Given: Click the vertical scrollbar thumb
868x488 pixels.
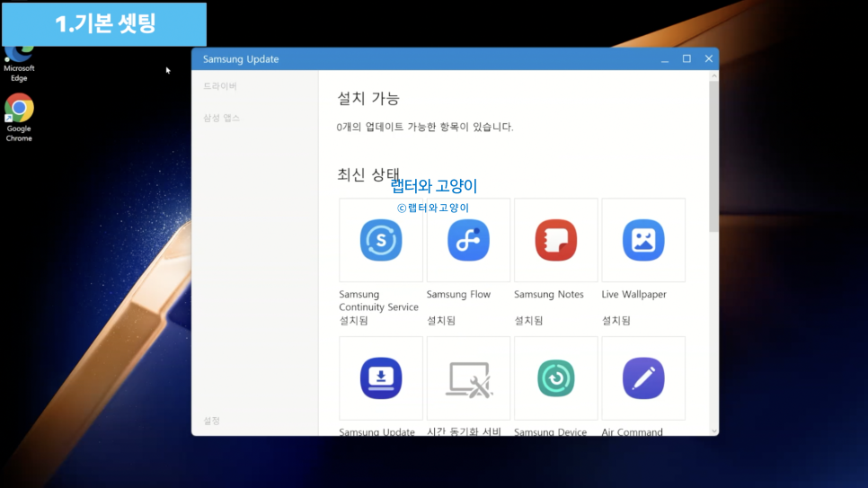Looking at the screenshot, I should point(714,156).
